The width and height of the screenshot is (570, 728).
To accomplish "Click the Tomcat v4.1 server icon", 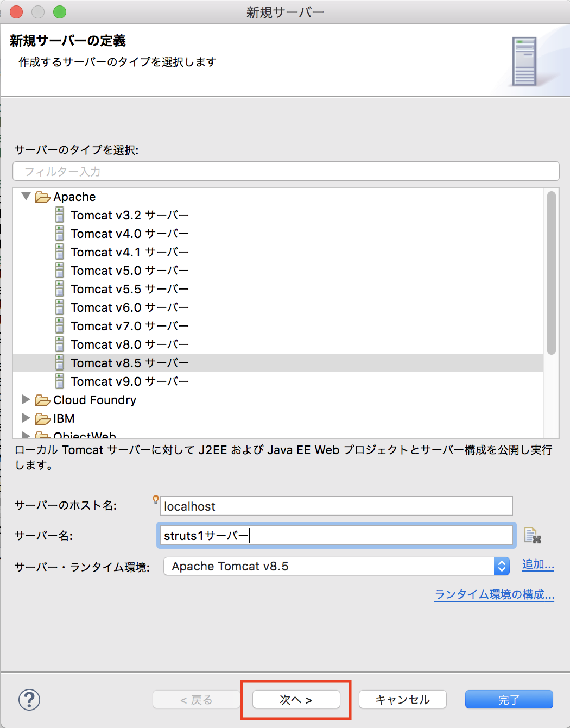I will tap(60, 252).
